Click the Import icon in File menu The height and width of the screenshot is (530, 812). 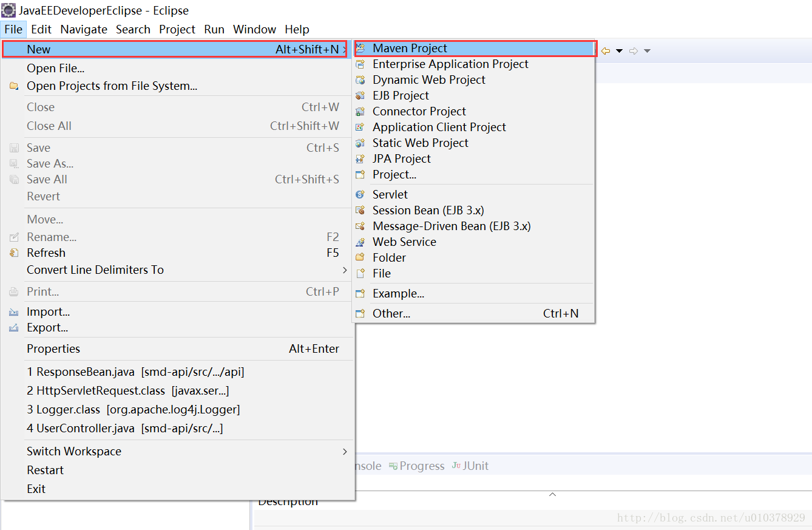click(x=14, y=312)
